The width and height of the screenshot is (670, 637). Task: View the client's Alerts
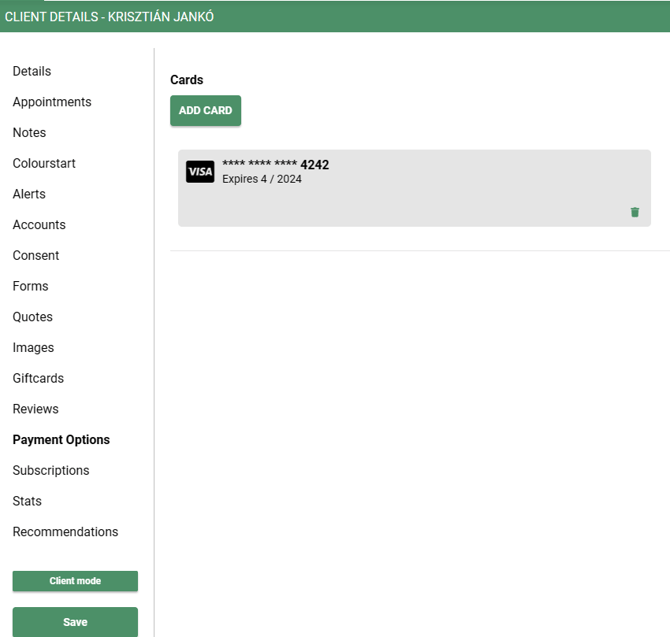pyautogui.click(x=29, y=194)
